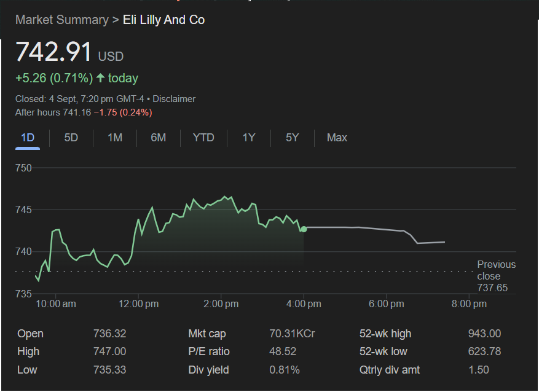
Task: Click the Div yield label
Action: (208, 370)
